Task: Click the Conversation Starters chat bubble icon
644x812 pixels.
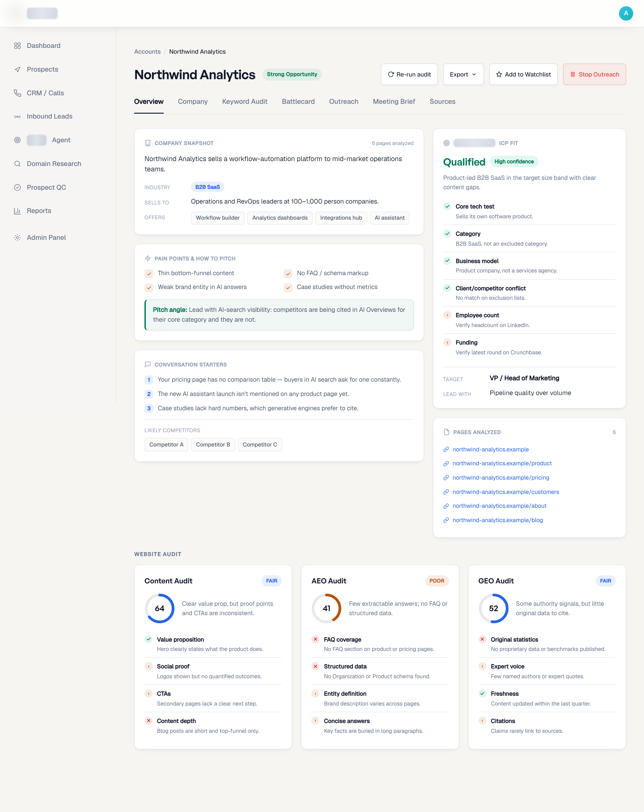Action: (x=148, y=365)
